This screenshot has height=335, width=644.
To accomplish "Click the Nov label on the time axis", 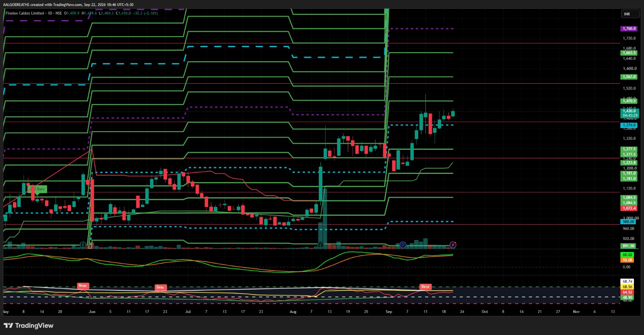I will pos(576,312).
